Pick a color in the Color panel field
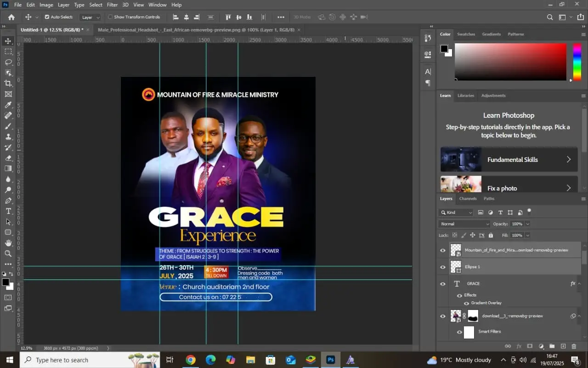588x368 pixels. click(x=510, y=62)
